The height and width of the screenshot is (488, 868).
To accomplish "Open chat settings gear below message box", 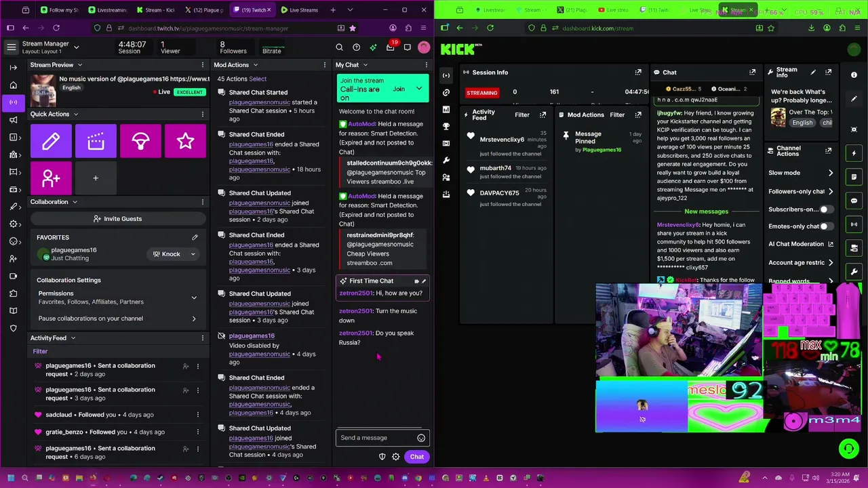I will point(396,457).
